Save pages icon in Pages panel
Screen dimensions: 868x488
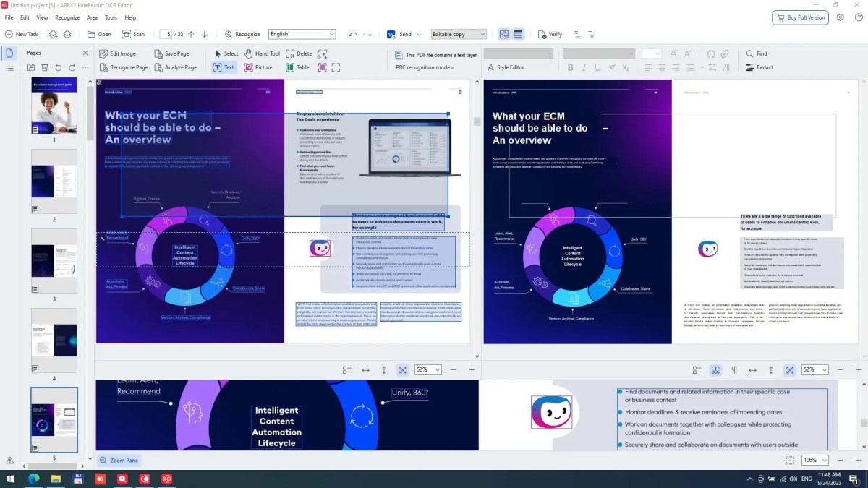(31, 67)
